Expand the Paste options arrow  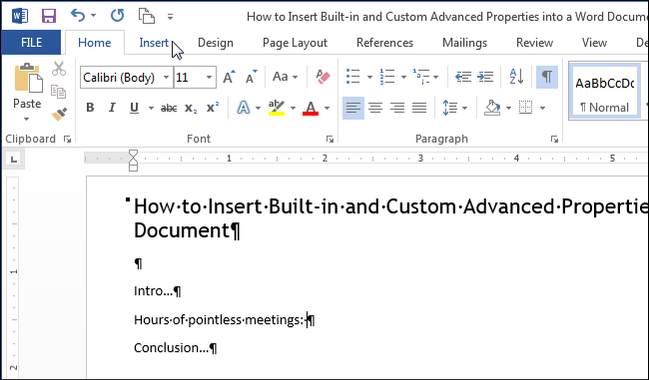26,119
